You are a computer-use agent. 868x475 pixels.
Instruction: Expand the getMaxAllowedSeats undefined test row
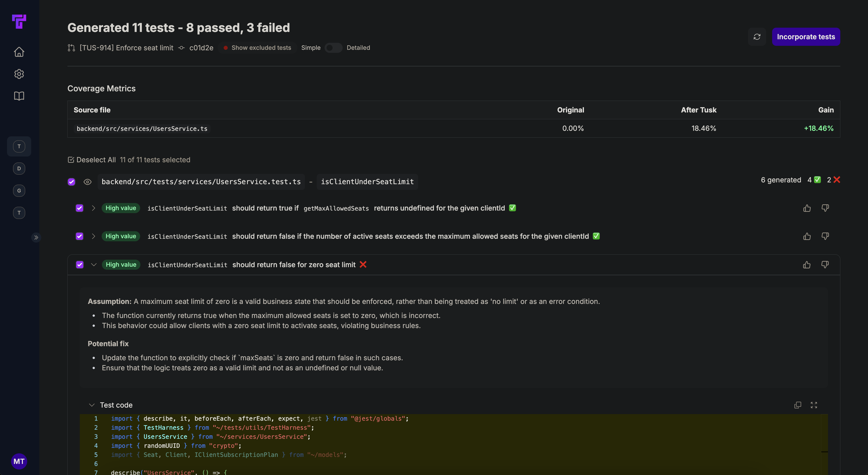pyautogui.click(x=94, y=208)
